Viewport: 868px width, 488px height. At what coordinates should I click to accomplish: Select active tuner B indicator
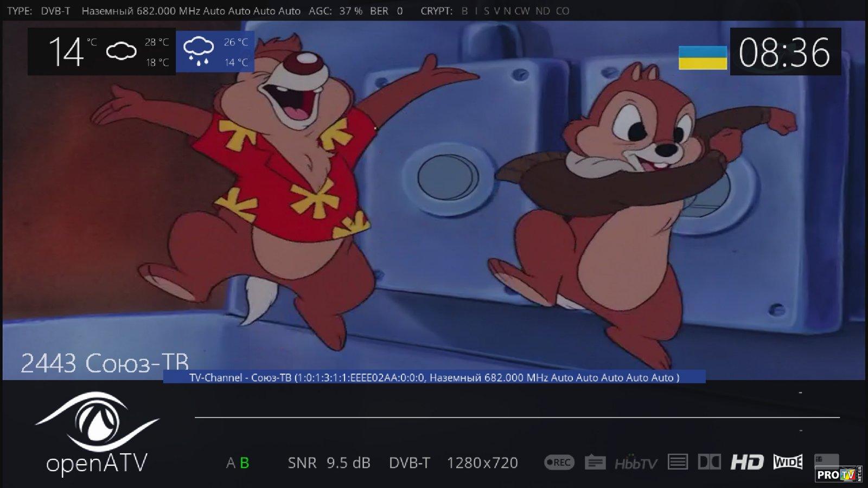click(245, 463)
